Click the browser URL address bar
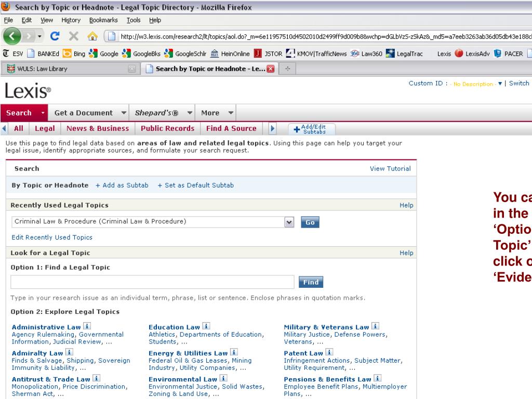Image resolution: width=532 pixels, height=399 pixels. coord(319,36)
